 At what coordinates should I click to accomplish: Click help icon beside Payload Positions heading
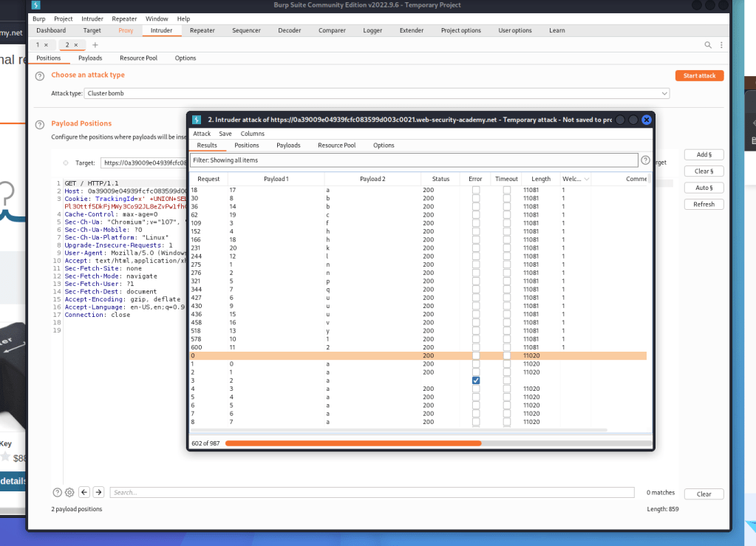pyautogui.click(x=40, y=124)
